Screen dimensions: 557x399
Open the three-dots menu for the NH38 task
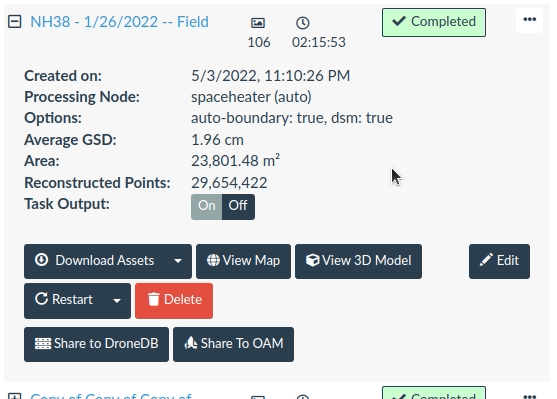[x=529, y=20]
